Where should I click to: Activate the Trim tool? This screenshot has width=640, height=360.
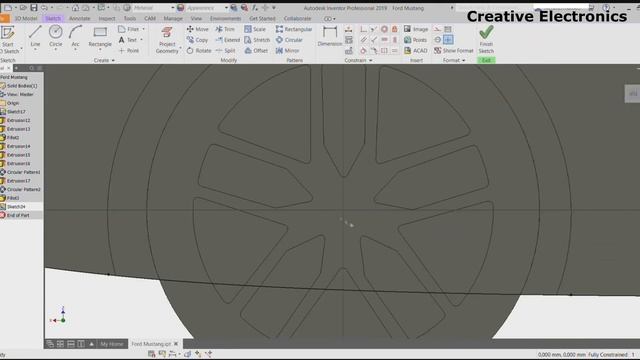(x=225, y=29)
